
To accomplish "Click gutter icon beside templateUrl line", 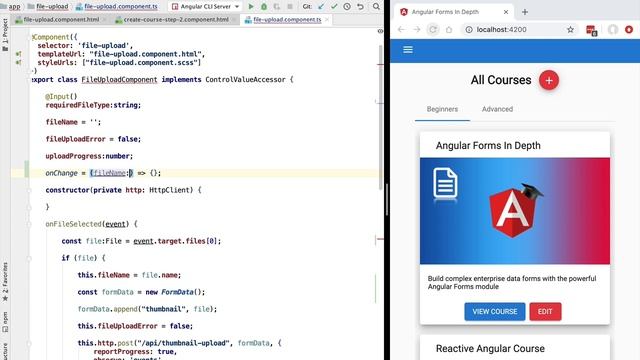I will pyautogui.click(x=18, y=54).
